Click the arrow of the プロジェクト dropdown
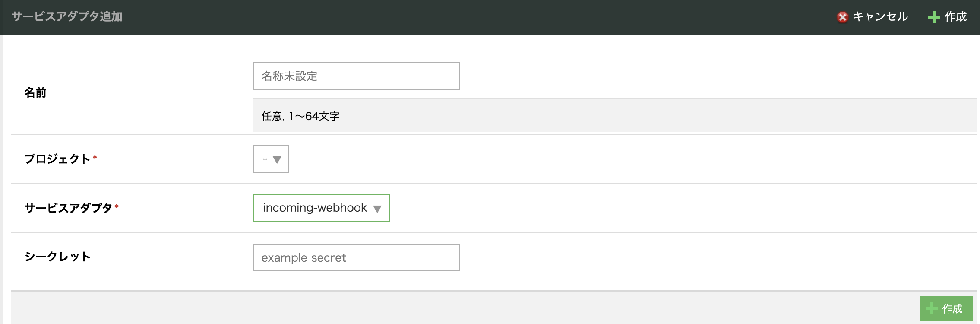Image resolution: width=980 pixels, height=324 pixels. 277,160
